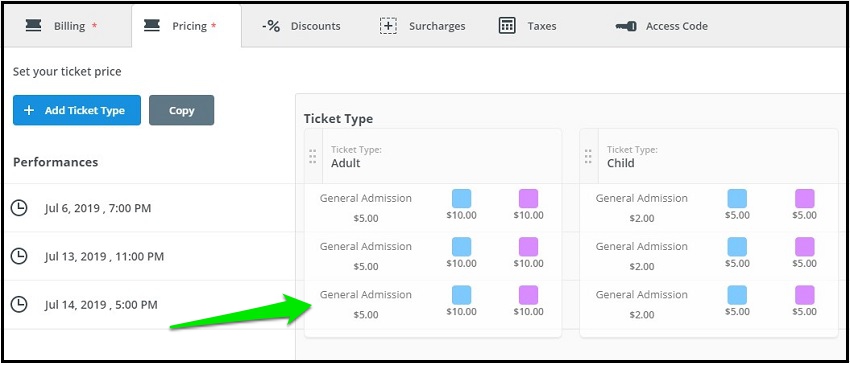This screenshot has height=365, width=850.
Task: Click Adult purple swatch for Jul 13 performance
Action: coord(529,247)
